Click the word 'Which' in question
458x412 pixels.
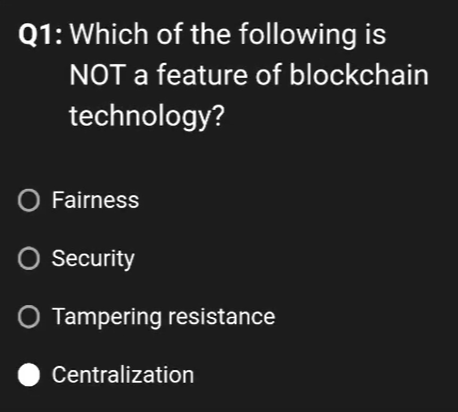pyautogui.click(x=109, y=34)
